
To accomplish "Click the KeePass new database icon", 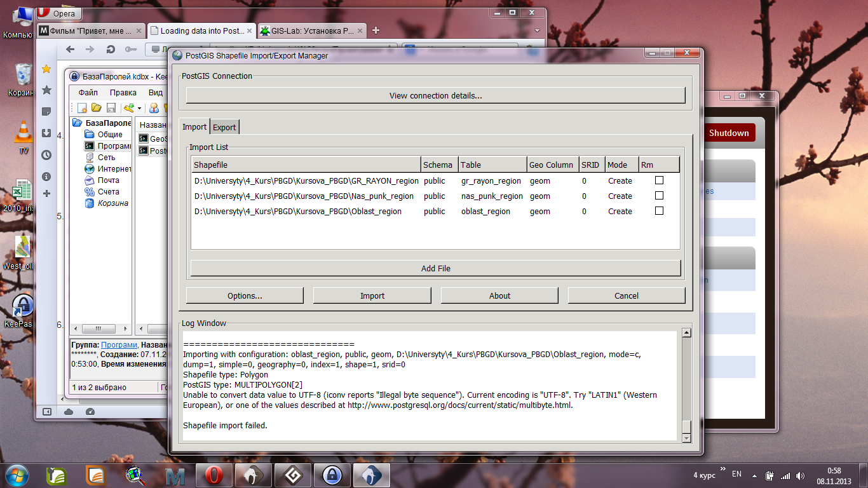I will pyautogui.click(x=82, y=108).
